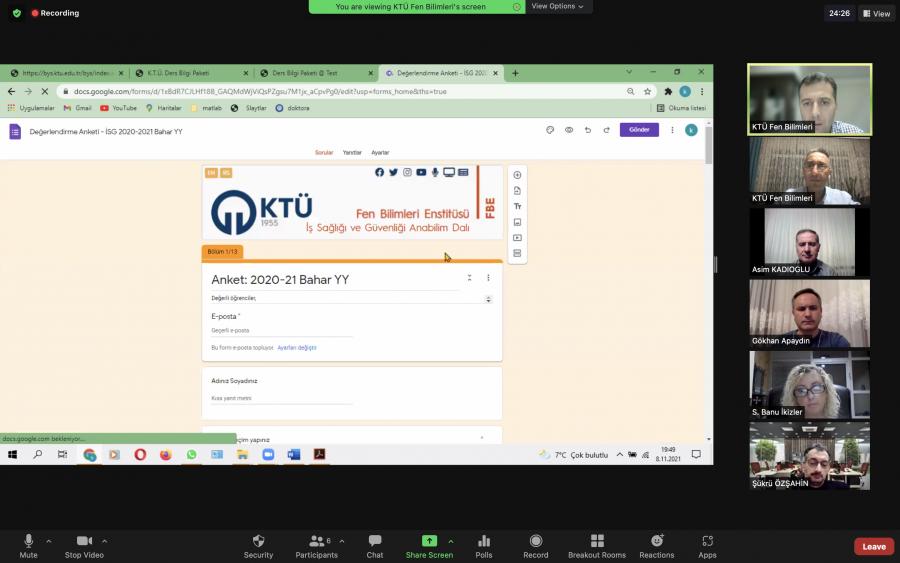
Task: Start Record in Zoom
Action: [536, 546]
